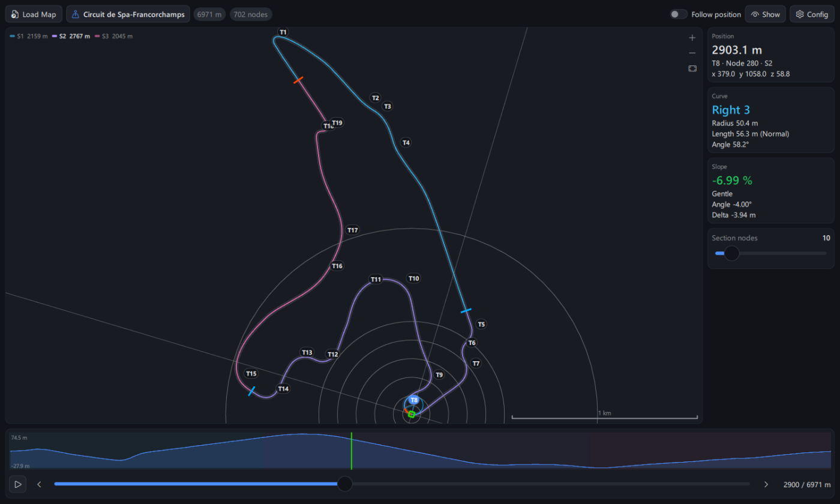Select the S1 sector legend entry

[x=29, y=37]
